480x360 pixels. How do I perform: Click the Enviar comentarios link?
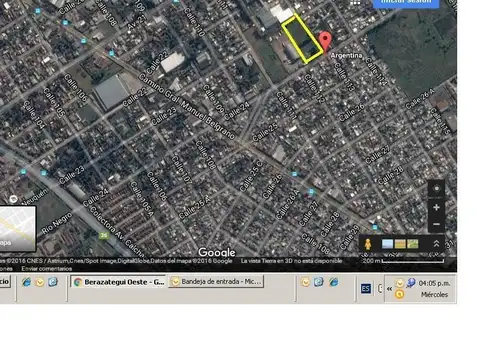coord(47,268)
